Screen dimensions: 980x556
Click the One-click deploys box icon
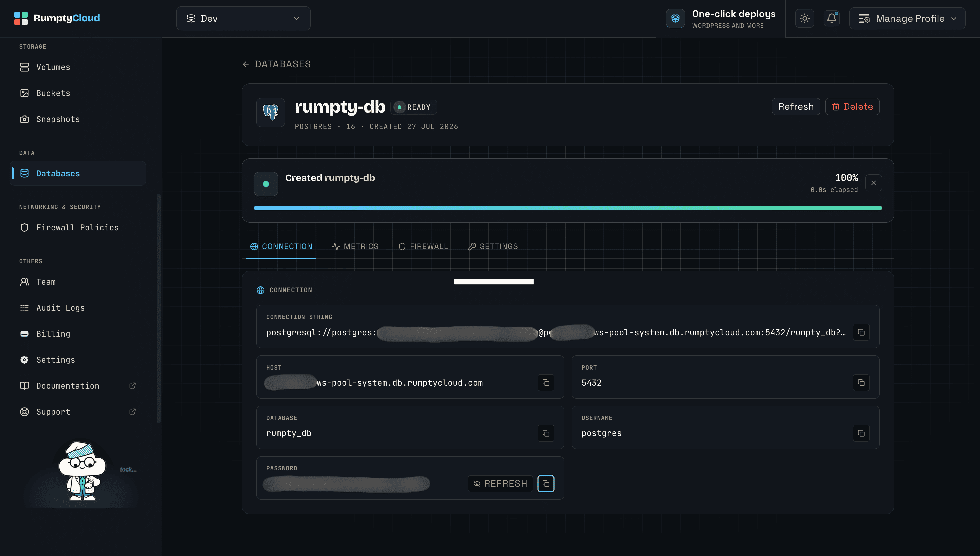(675, 18)
